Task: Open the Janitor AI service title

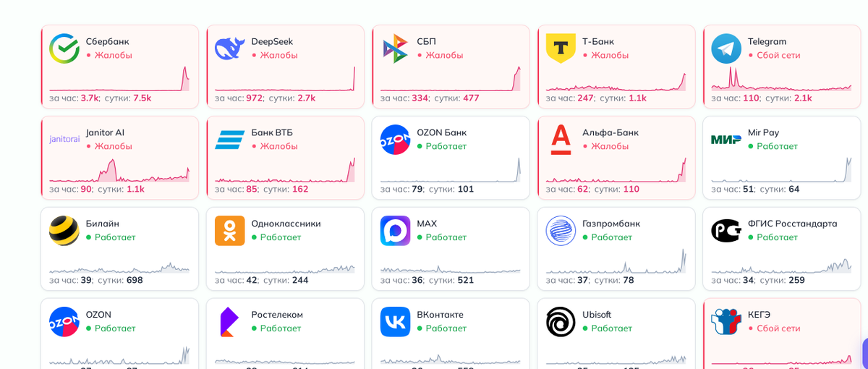Action: click(105, 132)
